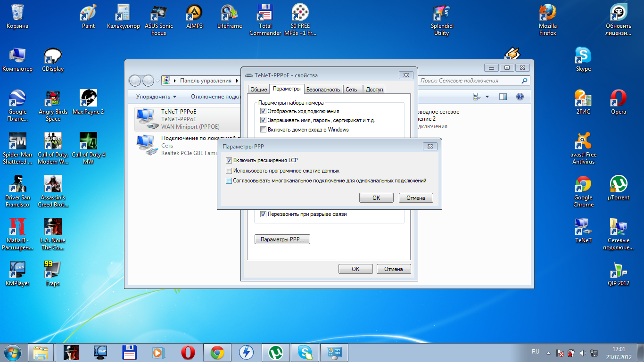644x362 pixels.
Task: Launch µTorrent from the desktop
Action: pos(619,188)
